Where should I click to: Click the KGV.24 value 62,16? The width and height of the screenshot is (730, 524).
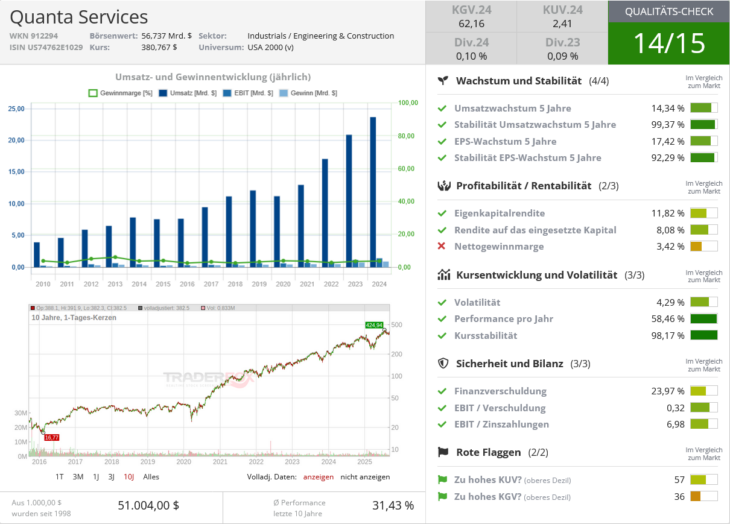[471, 24]
